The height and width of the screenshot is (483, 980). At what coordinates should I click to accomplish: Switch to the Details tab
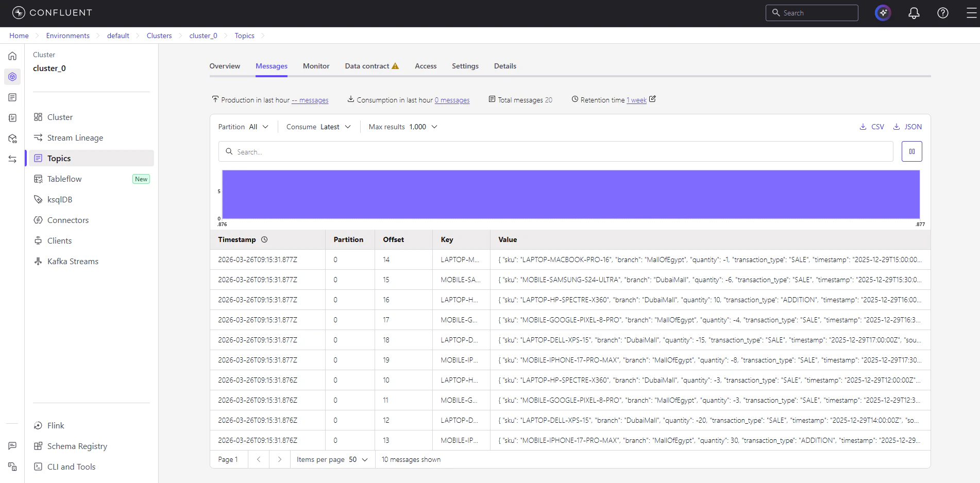click(x=505, y=66)
